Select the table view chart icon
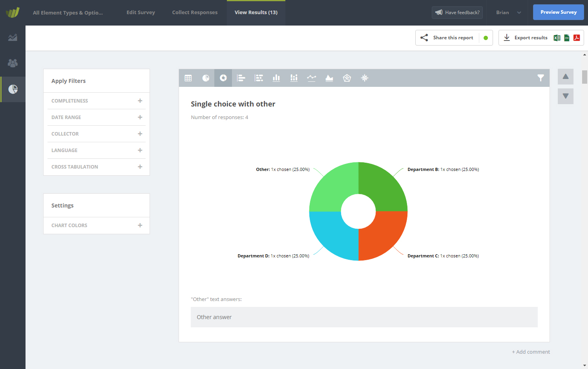 click(188, 78)
